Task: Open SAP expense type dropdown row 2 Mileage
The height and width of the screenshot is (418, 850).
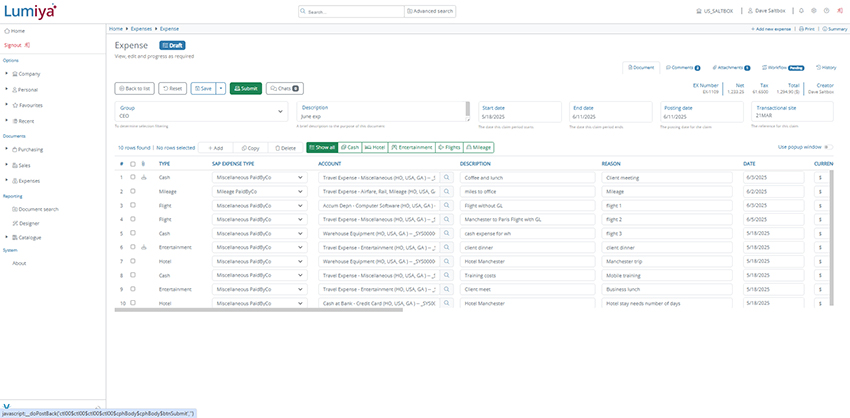Action: click(259, 191)
